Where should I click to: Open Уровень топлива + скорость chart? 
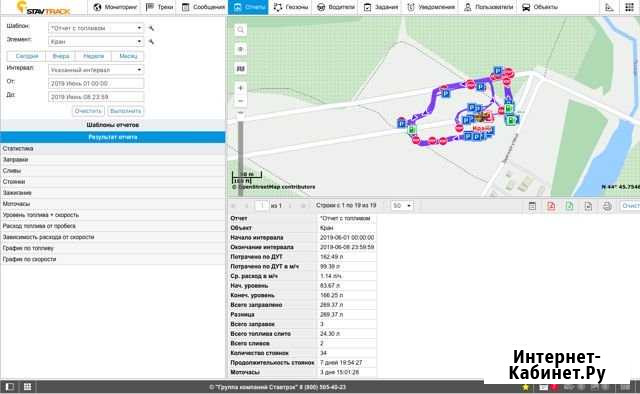click(x=113, y=215)
